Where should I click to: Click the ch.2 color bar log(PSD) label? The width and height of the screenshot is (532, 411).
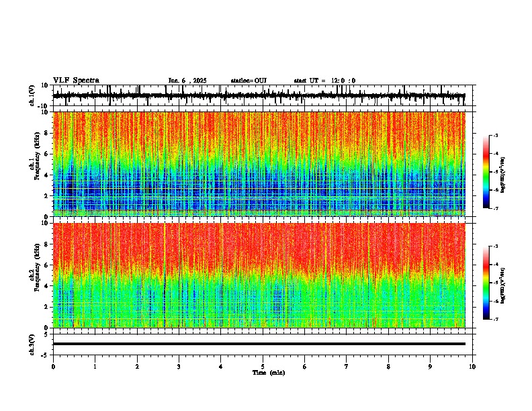pos(503,285)
